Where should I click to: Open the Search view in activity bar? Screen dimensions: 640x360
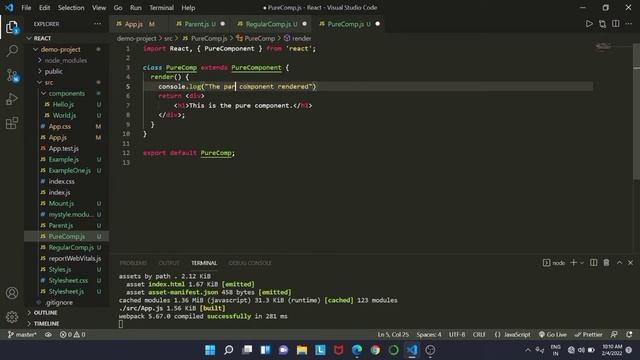point(12,51)
